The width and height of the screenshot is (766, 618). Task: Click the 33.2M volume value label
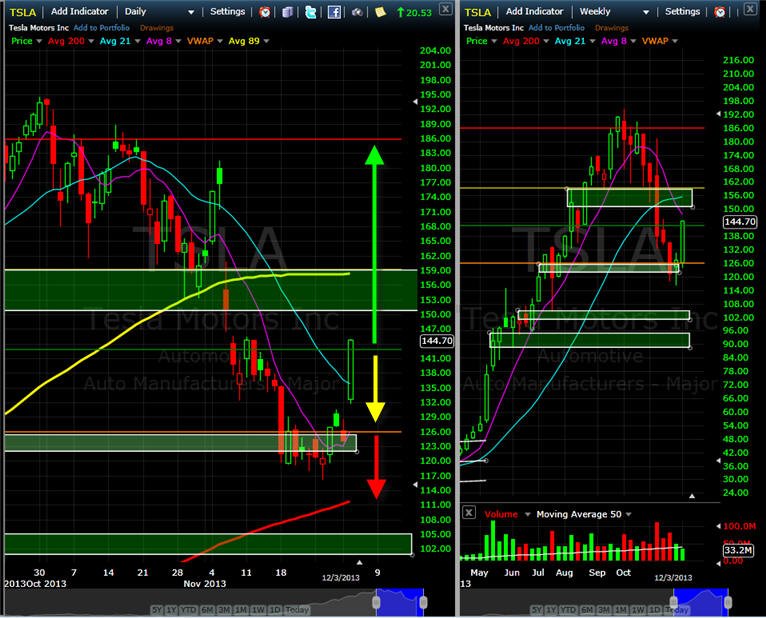[x=738, y=551]
